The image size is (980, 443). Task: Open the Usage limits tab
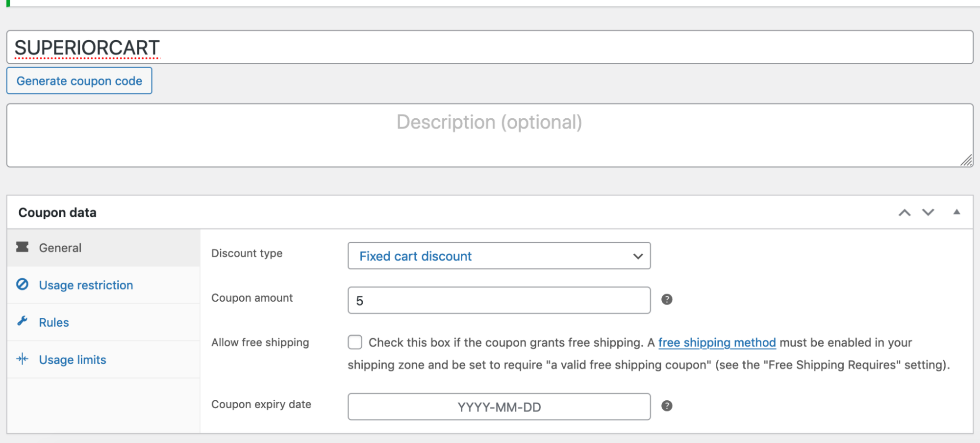pyautogui.click(x=72, y=359)
